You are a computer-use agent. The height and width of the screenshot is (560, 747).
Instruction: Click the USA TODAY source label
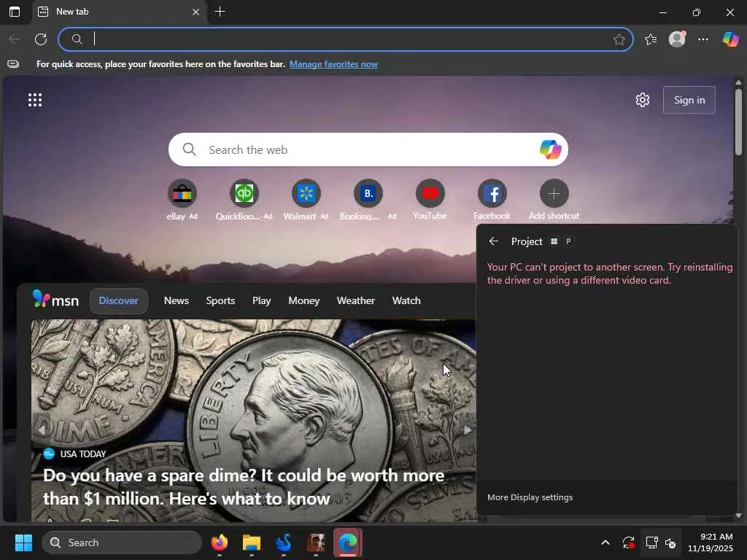83,454
